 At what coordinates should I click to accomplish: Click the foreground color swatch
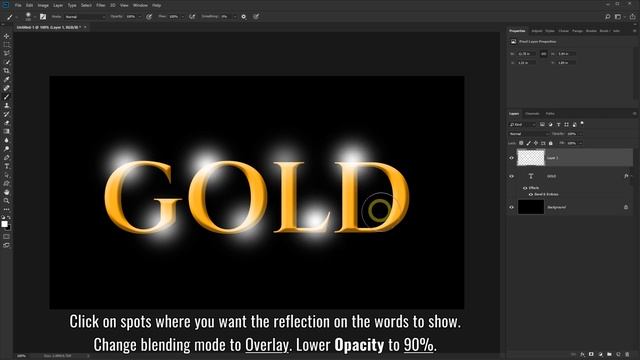pos(4,224)
